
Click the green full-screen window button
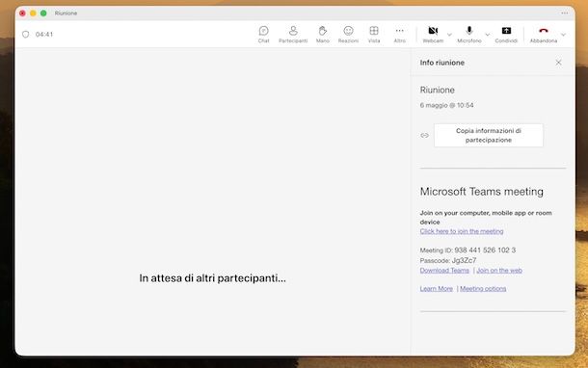[x=43, y=13]
